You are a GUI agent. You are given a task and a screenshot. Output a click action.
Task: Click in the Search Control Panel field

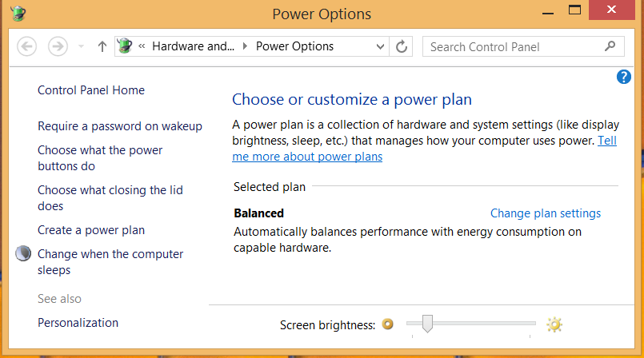tap(514, 47)
